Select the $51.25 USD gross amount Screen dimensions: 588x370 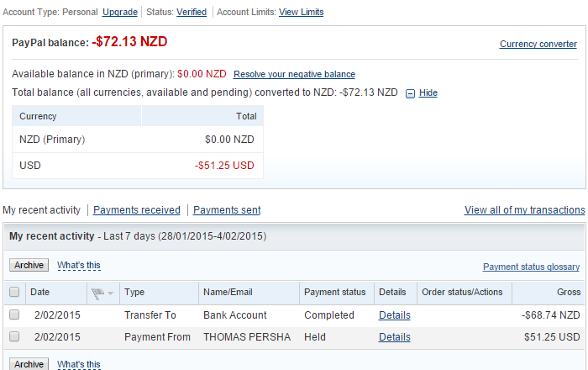(x=552, y=337)
